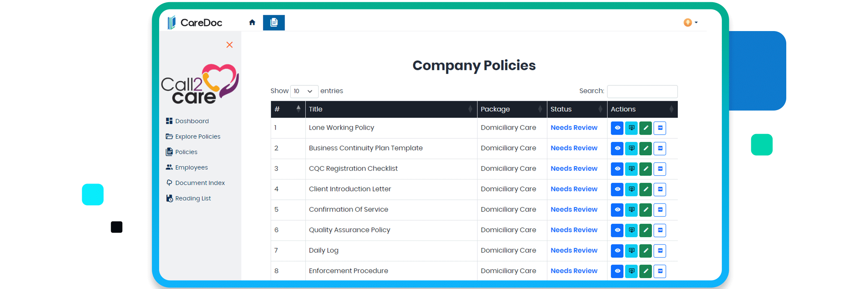Open Dashboard from the sidebar
The width and height of the screenshot is (868, 289).
tap(192, 121)
